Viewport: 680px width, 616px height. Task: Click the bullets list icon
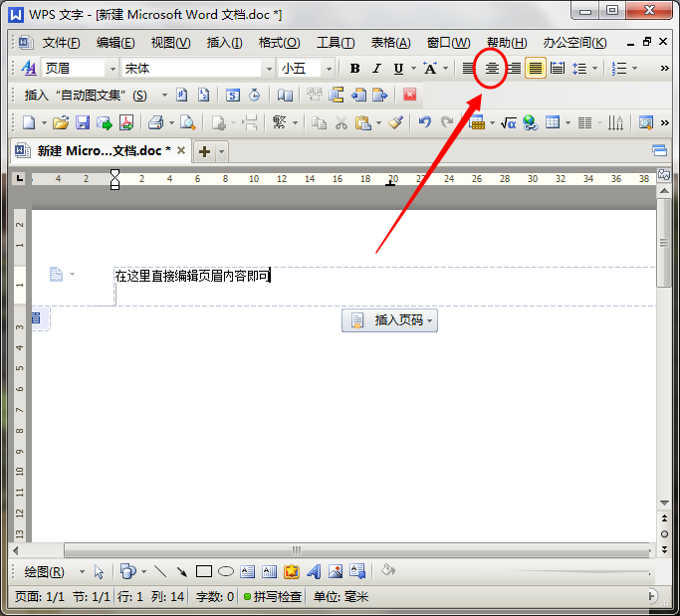pyautogui.click(x=619, y=69)
